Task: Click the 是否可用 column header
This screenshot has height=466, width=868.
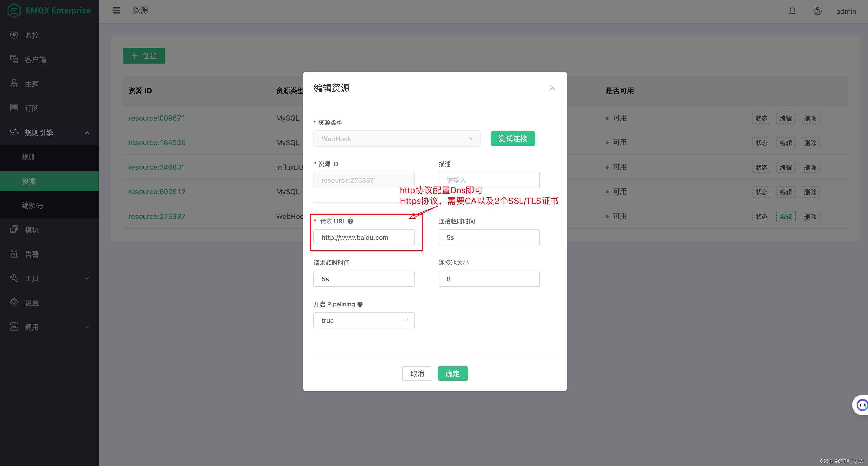Action: [x=619, y=91]
